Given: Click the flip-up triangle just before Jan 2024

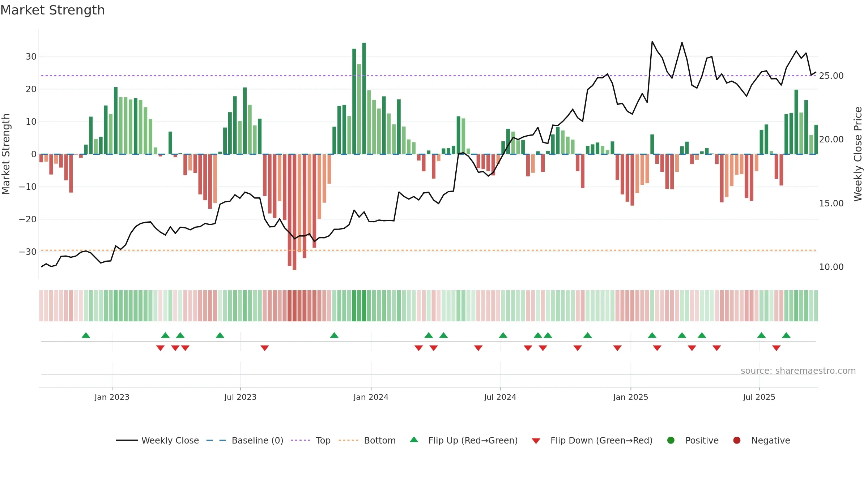Looking at the screenshot, I should click(x=334, y=335).
